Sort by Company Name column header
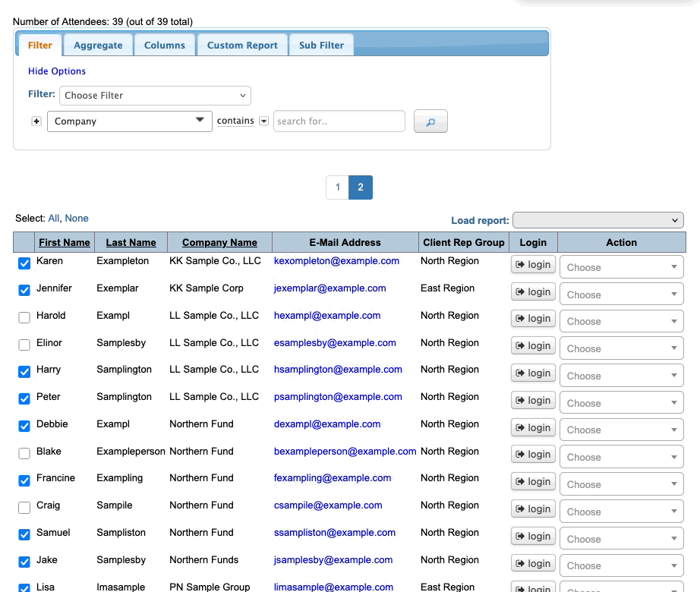Viewport: 700px width, 592px height. [219, 243]
